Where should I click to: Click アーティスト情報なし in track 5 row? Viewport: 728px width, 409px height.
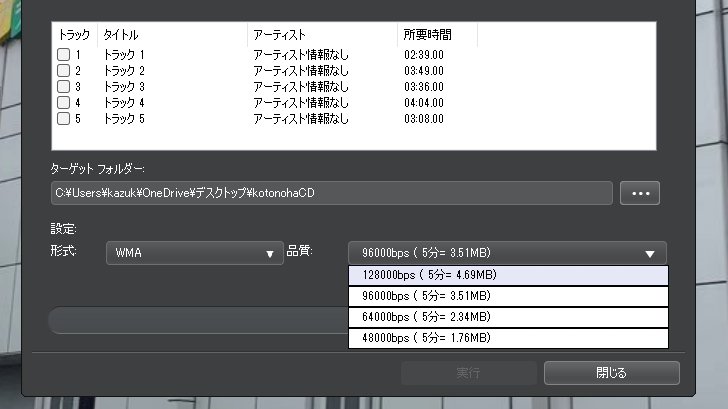tap(301, 119)
